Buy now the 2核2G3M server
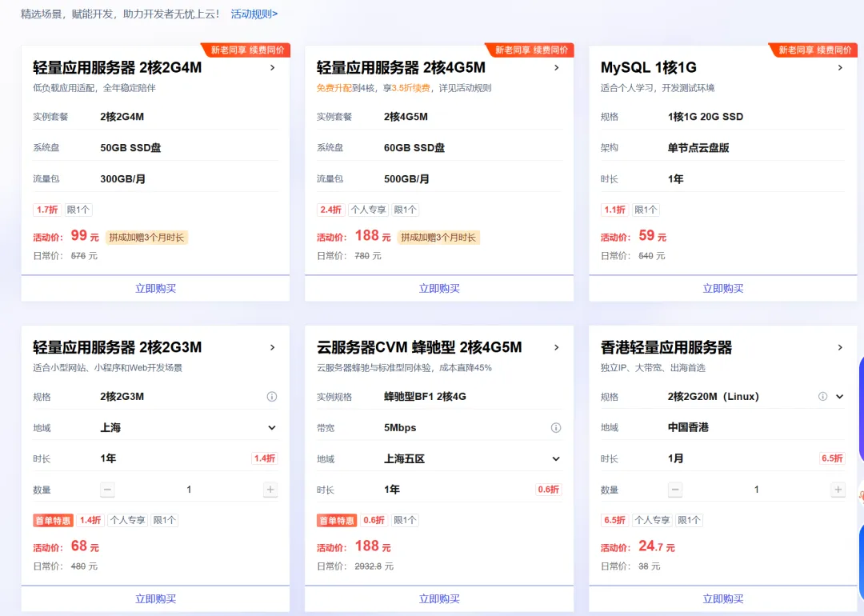The width and height of the screenshot is (864, 616). pos(155,599)
